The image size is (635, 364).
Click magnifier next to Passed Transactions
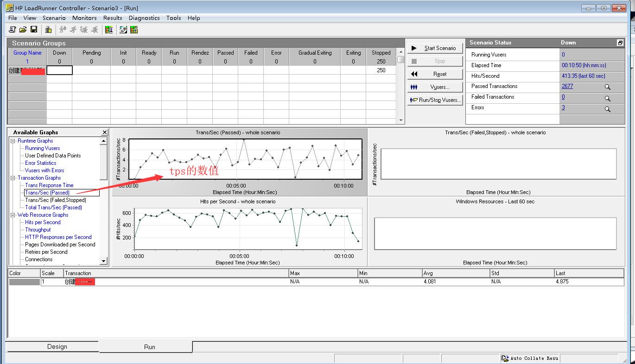607,87
